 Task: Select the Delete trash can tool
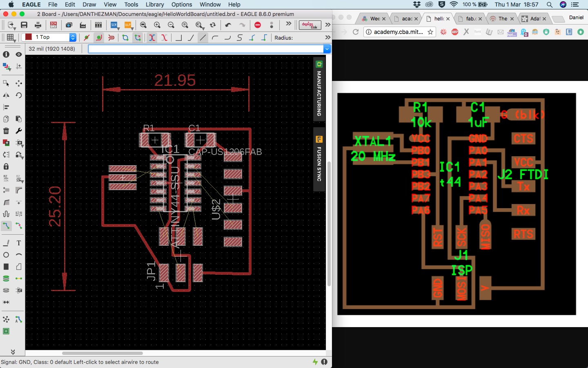pyautogui.click(x=6, y=131)
